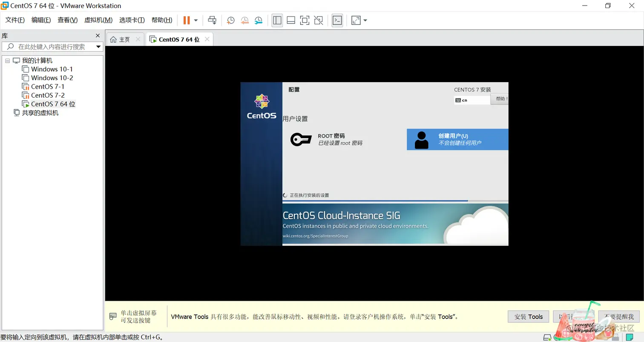Open the library search filter dropdown
This screenshot has height=342, width=644.
pos(98,47)
